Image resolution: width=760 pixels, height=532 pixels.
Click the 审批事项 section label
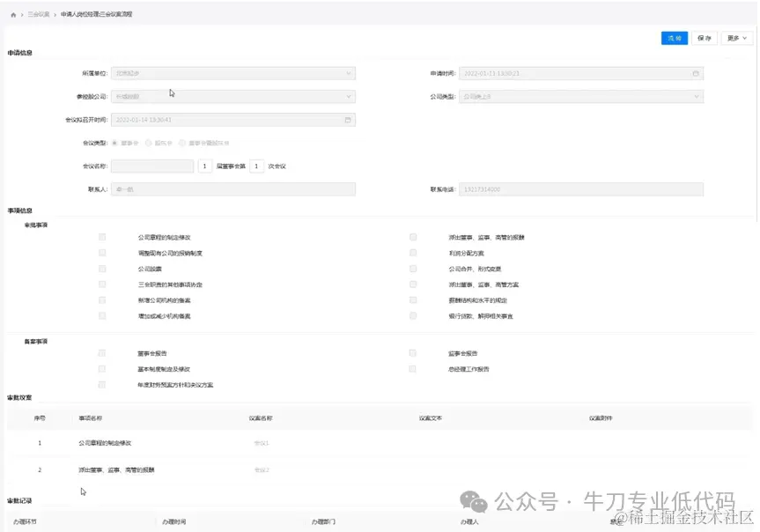(36, 225)
